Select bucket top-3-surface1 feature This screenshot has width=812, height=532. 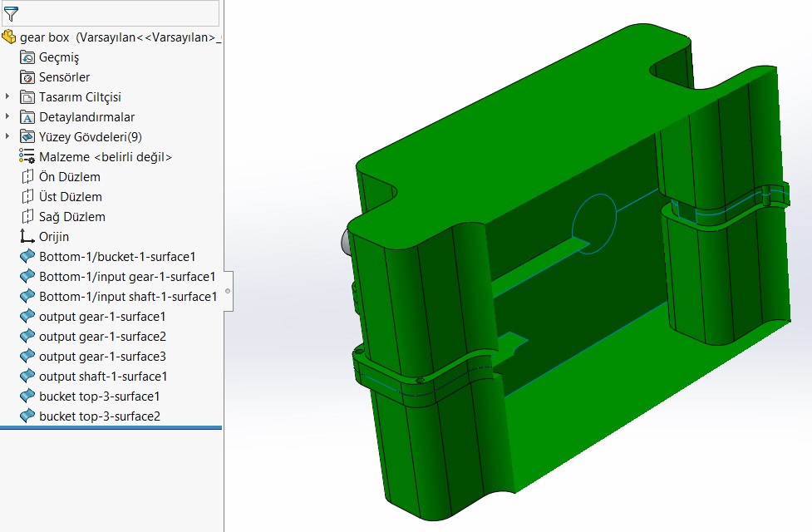[100, 397]
